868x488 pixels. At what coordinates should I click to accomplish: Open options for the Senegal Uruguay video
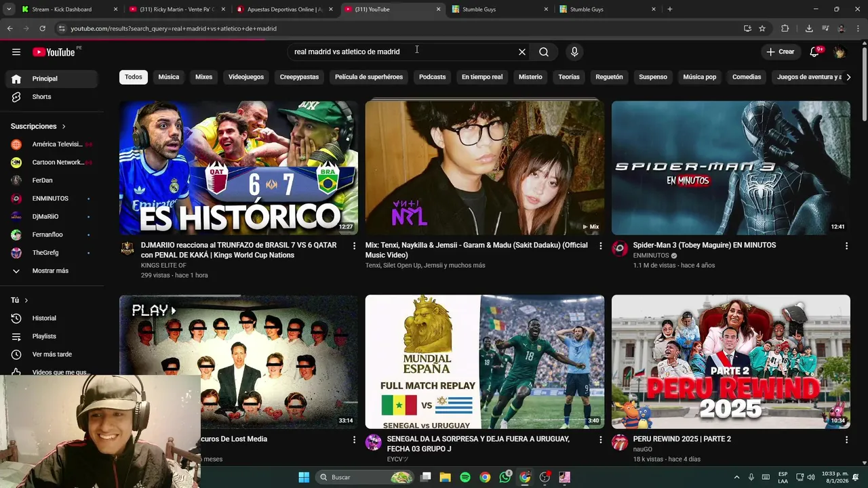[x=600, y=440]
